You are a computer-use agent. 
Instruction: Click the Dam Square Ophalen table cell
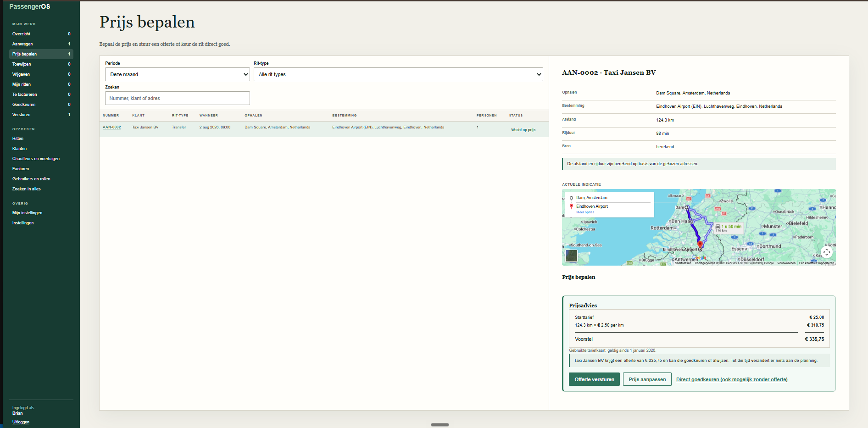(277, 127)
